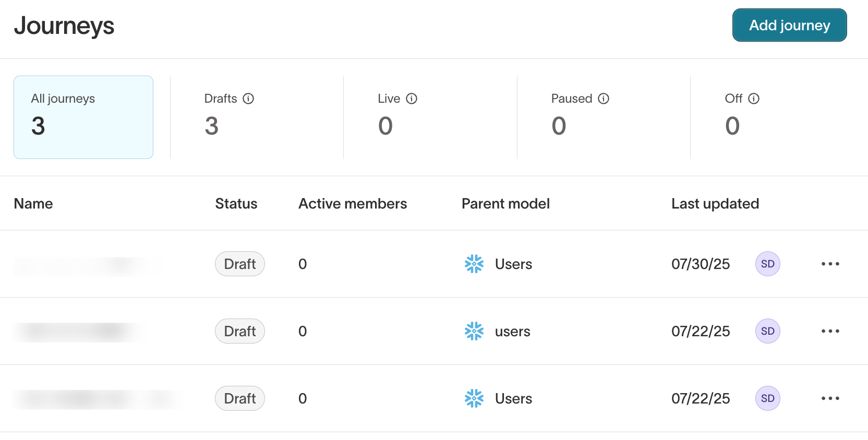Open the three-dot menu in the second journey row
Screen dimensions: 868x440
point(830,331)
